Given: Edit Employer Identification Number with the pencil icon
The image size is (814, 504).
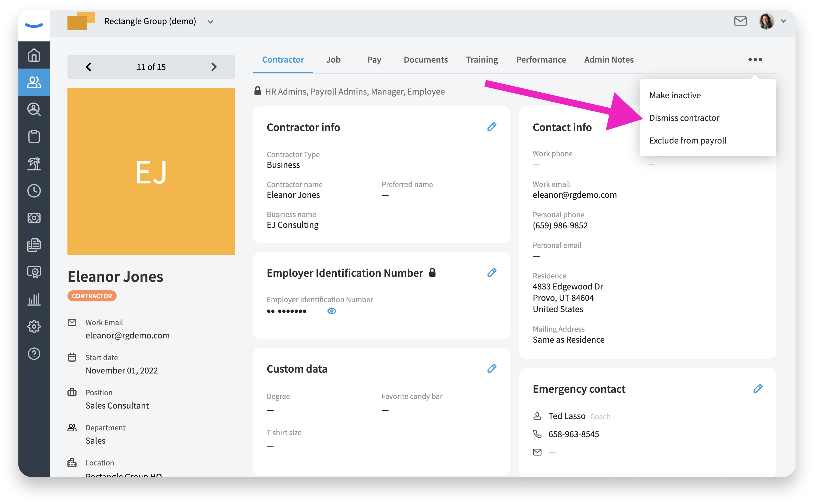Looking at the screenshot, I should click(492, 273).
